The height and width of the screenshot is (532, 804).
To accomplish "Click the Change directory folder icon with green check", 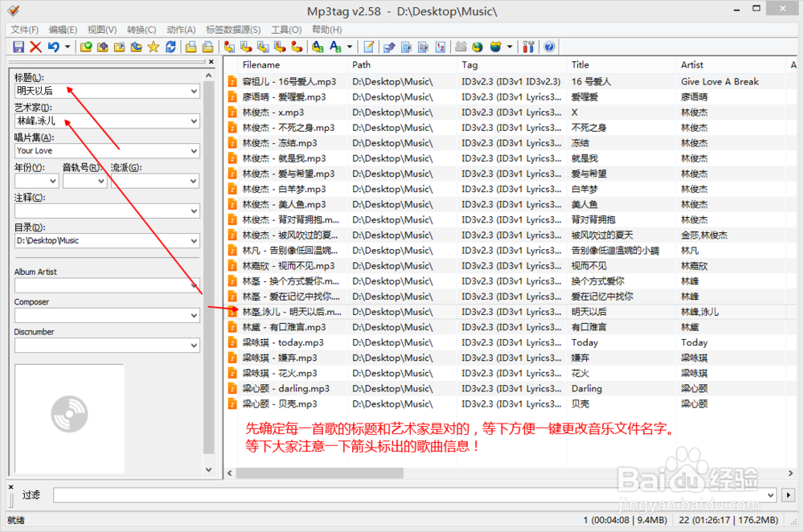I will pos(86,47).
